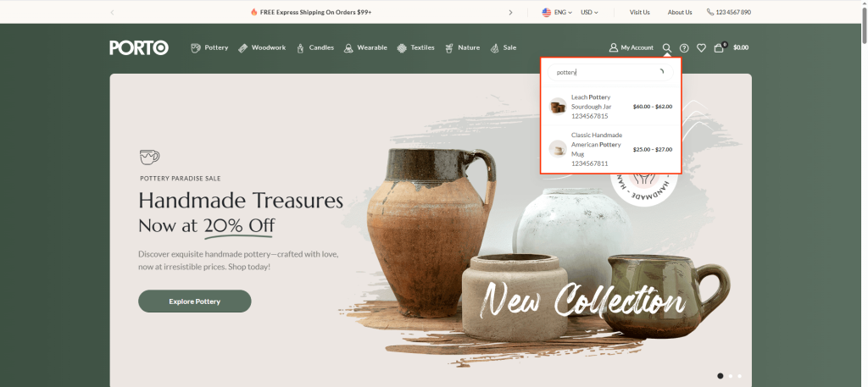Select Classic Handmade American Pottery Mug result

coord(610,149)
